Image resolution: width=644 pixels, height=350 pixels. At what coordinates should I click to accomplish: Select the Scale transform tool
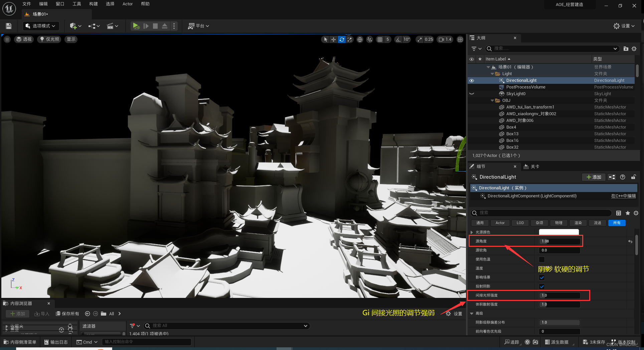click(350, 39)
